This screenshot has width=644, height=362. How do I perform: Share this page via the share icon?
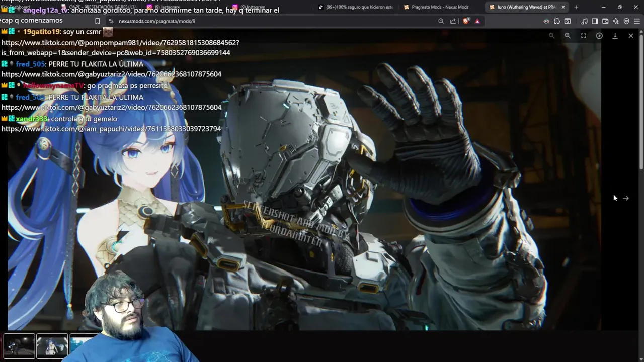pyautogui.click(x=453, y=21)
